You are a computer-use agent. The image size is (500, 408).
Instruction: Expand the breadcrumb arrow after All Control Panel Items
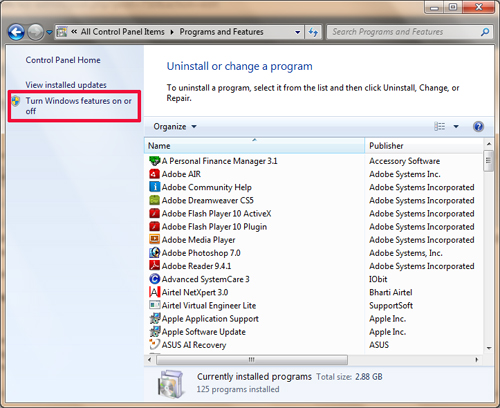click(172, 32)
